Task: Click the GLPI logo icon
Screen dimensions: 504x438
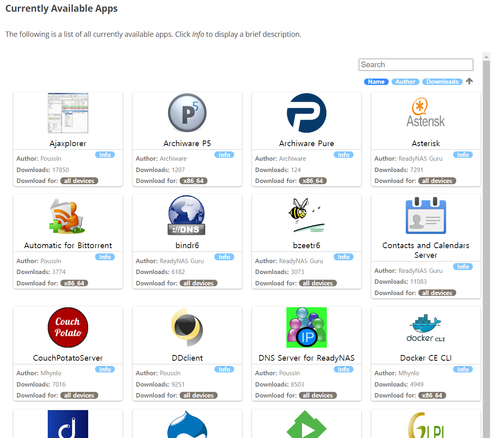Action: [426, 425]
